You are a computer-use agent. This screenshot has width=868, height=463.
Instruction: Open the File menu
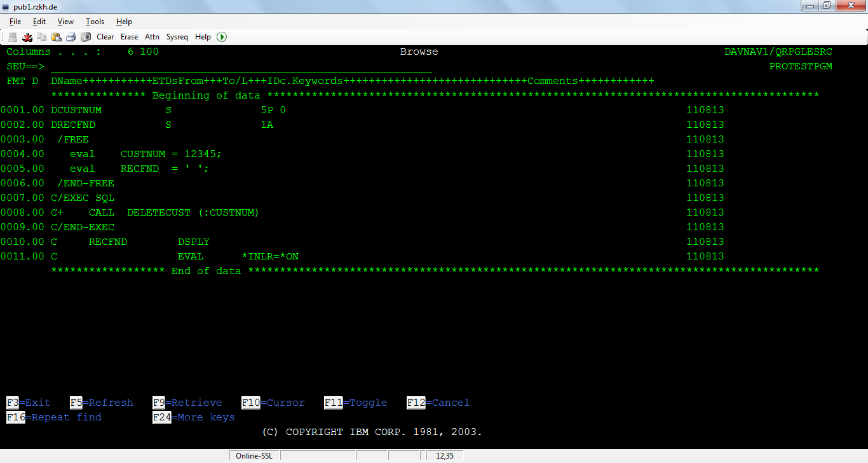coord(15,21)
